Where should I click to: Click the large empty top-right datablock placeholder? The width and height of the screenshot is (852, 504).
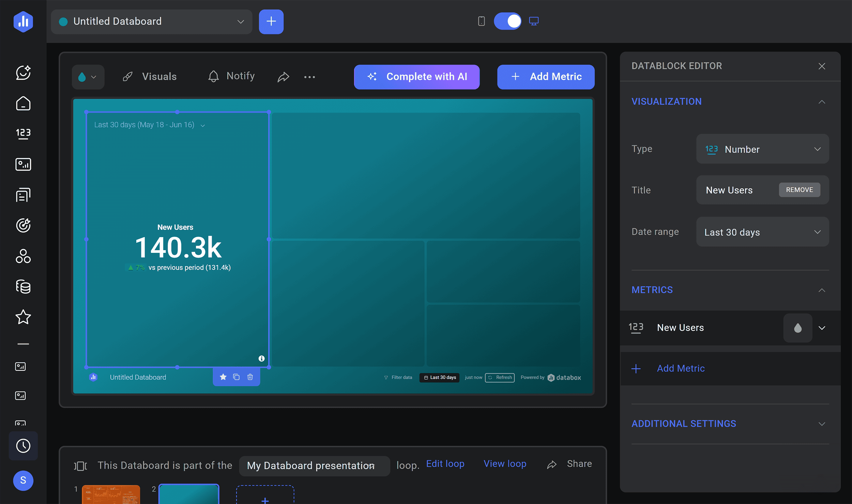[x=426, y=175]
